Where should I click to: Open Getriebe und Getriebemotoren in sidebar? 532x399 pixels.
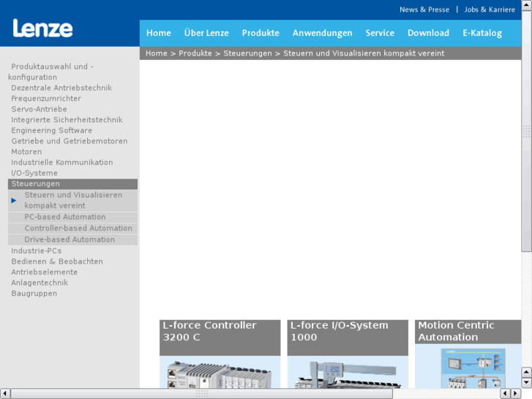(x=70, y=141)
